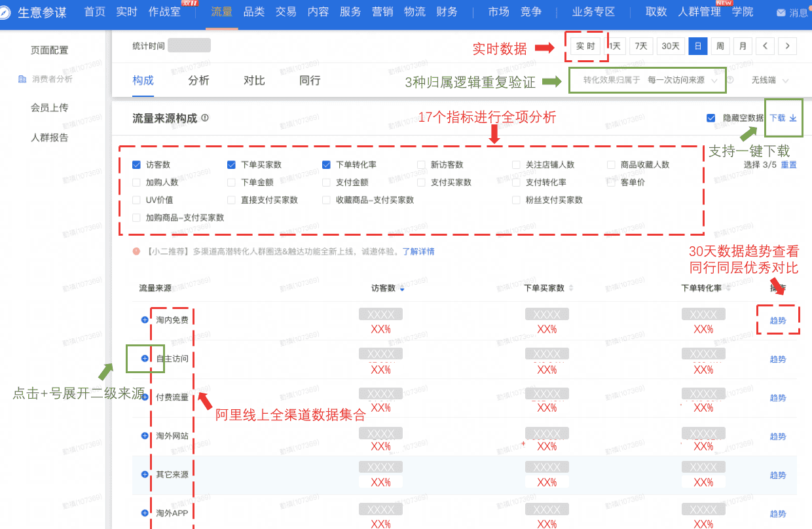Uncheck the 下单买家数 checkbox
812x529 pixels.
coord(231,165)
